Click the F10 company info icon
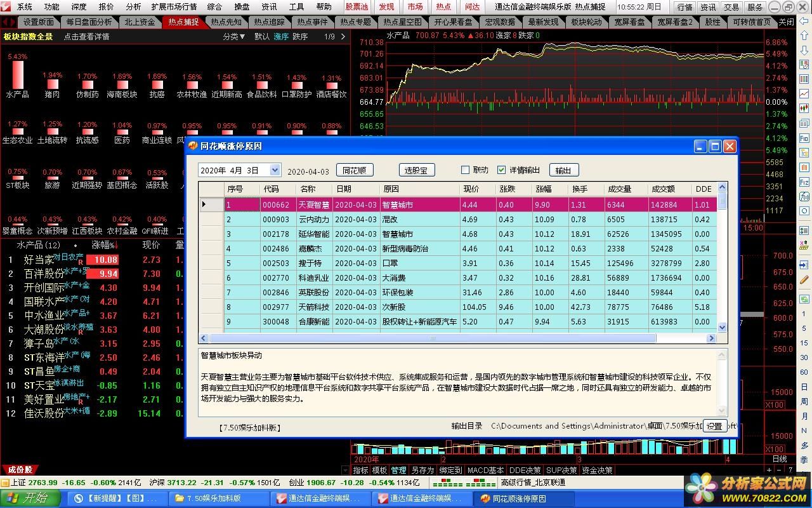 [x=804, y=137]
